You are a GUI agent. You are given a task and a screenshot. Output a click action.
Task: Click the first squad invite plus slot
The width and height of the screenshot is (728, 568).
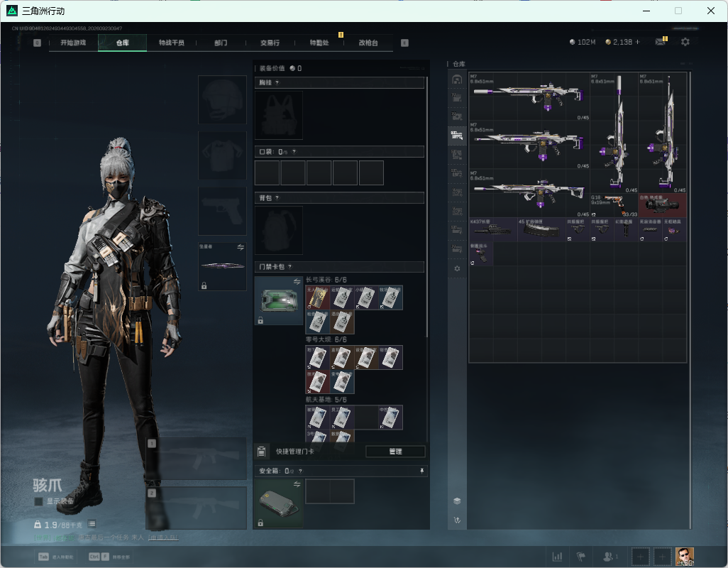click(x=640, y=557)
